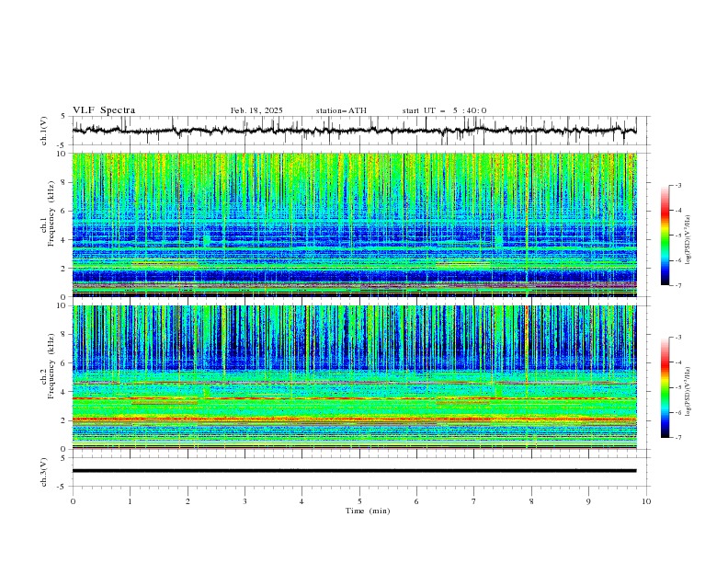Click the "ch.3(V)" axis label
The width and height of the screenshot is (728, 563).
click(x=44, y=472)
